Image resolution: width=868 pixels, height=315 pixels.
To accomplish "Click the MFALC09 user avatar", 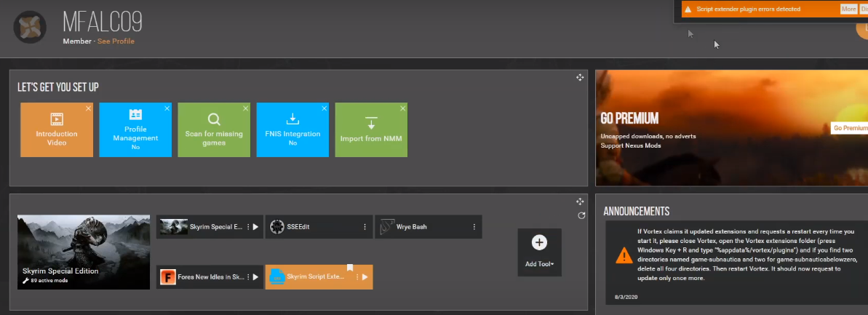I will click(30, 27).
